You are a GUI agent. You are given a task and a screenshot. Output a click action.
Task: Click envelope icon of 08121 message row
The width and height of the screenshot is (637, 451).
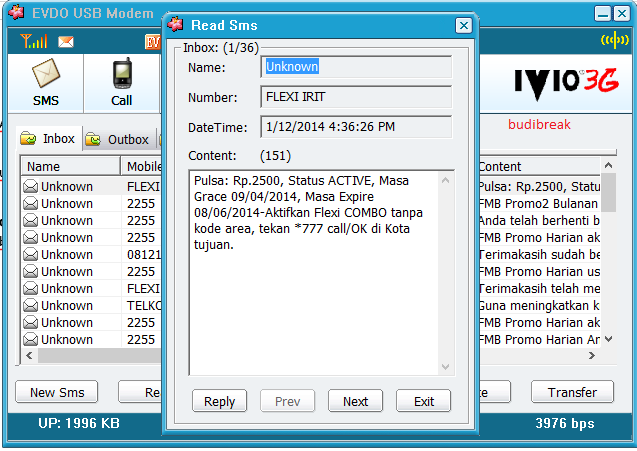[x=30, y=254]
